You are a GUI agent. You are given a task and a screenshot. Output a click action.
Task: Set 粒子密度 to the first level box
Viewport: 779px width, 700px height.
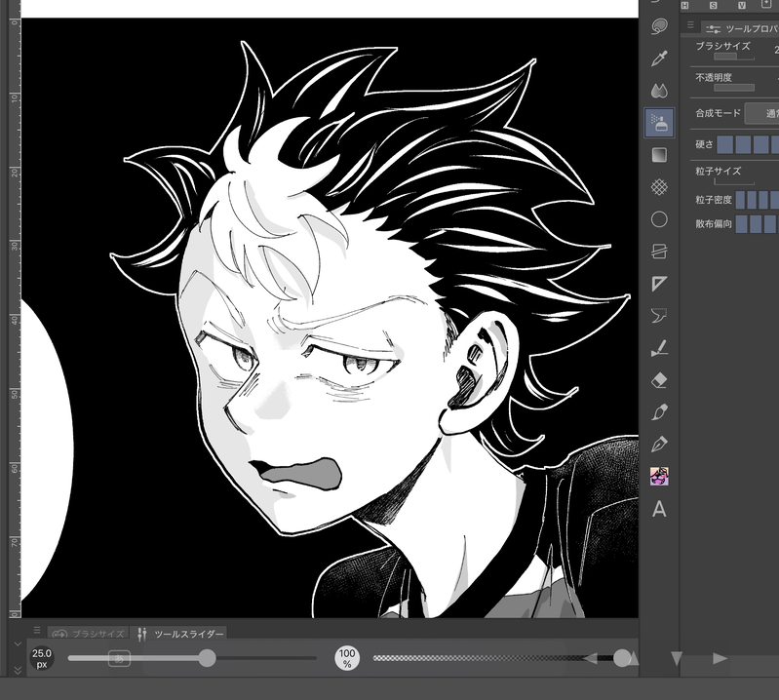pyautogui.click(x=740, y=200)
